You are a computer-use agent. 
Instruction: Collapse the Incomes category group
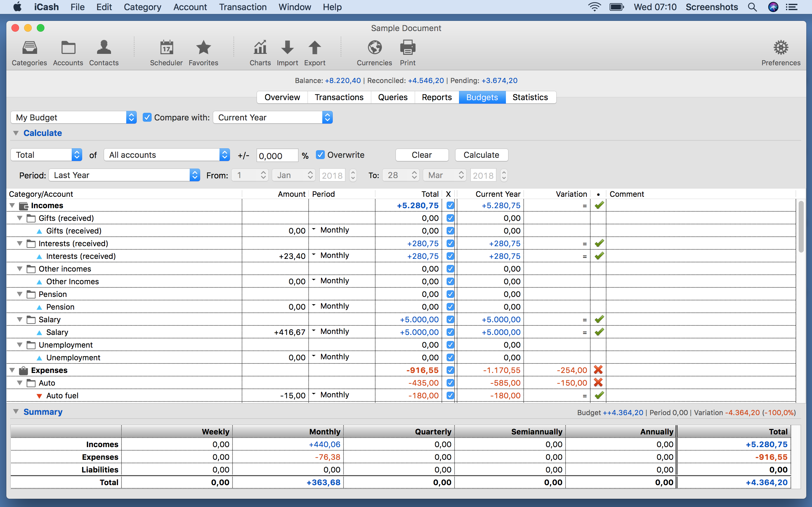click(12, 205)
